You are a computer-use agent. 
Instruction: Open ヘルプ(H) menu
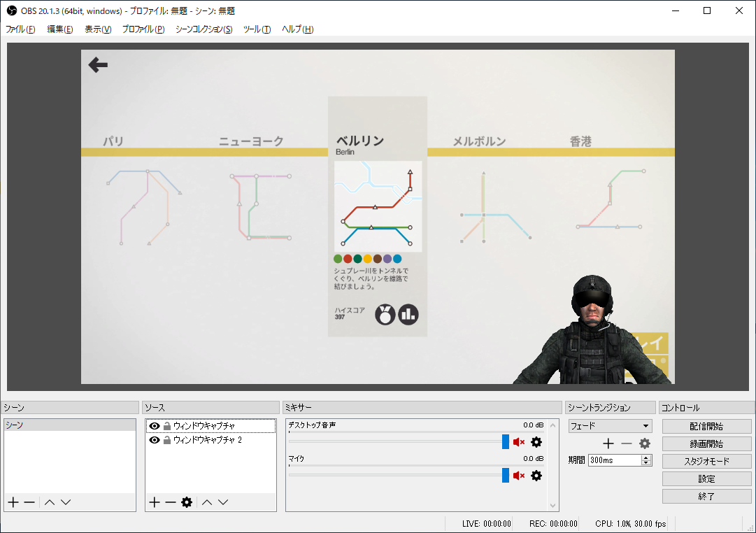(x=297, y=29)
